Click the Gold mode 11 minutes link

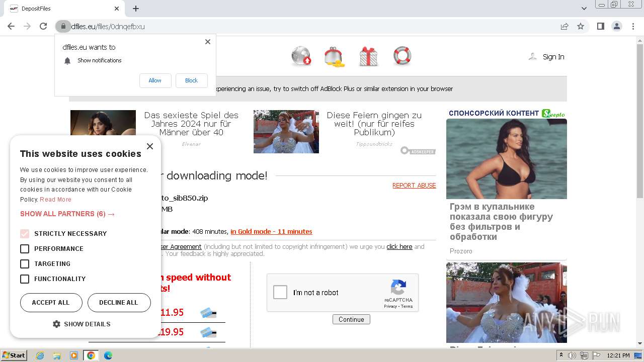pos(271,232)
